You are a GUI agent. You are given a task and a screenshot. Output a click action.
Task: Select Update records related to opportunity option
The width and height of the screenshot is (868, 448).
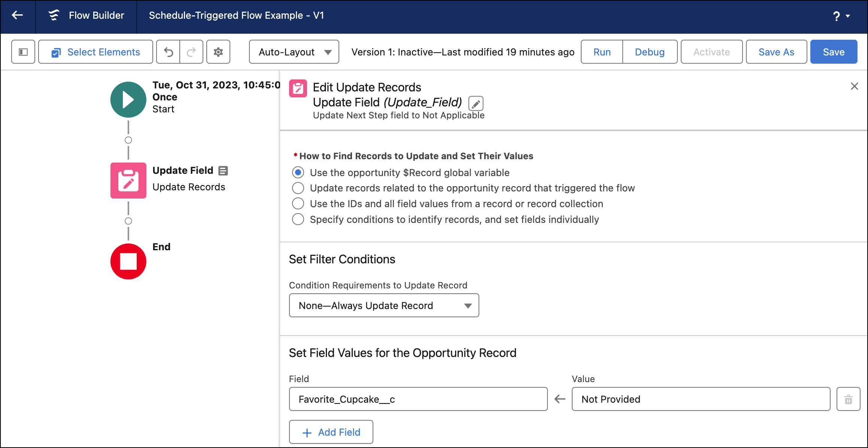[298, 188]
